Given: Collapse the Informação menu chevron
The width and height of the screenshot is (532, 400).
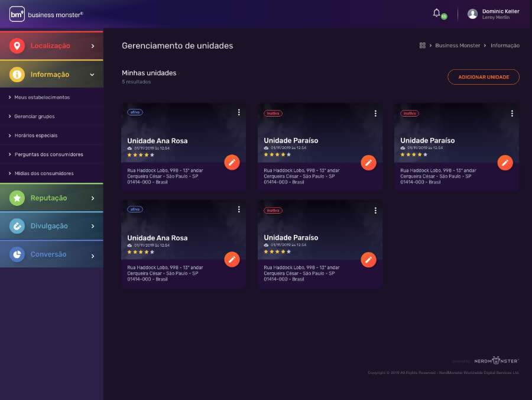Looking at the screenshot, I should pos(92,75).
